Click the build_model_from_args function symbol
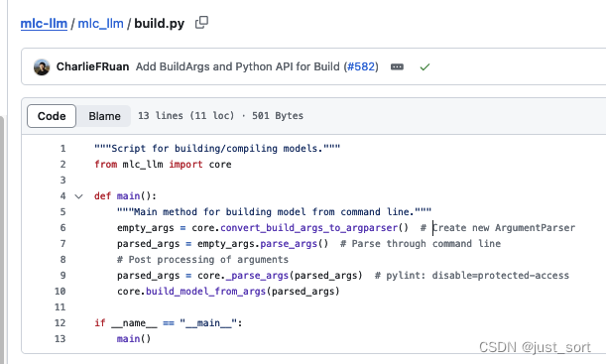 206,292
